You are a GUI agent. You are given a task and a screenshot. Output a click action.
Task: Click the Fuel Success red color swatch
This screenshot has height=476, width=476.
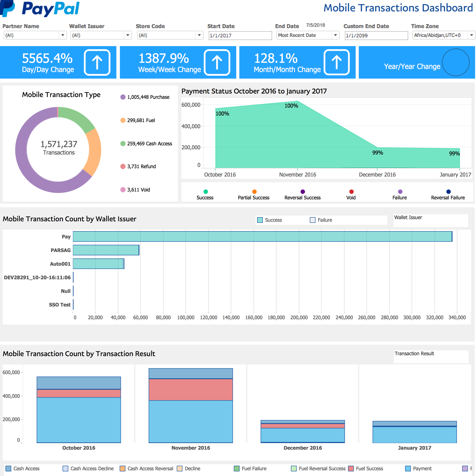pos(351,468)
